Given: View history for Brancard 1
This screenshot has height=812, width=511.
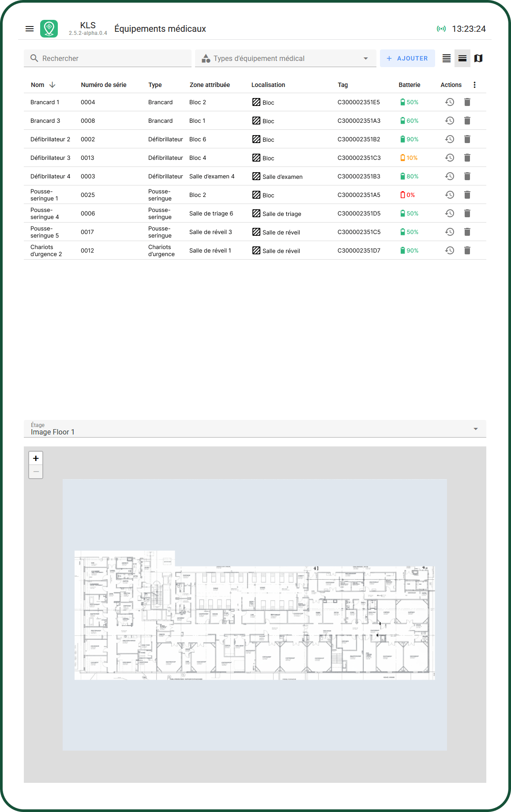Looking at the screenshot, I should tap(449, 102).
